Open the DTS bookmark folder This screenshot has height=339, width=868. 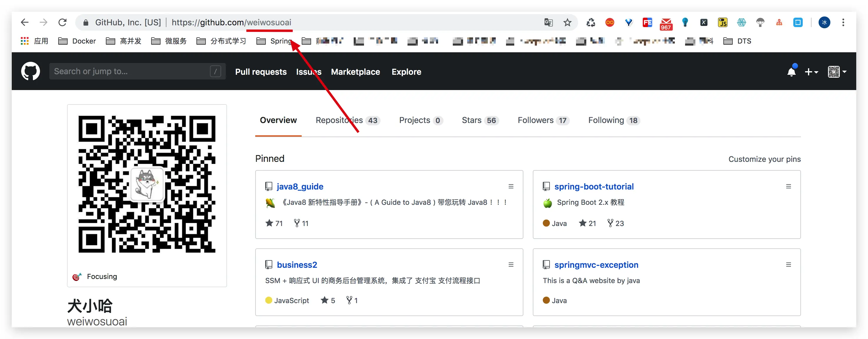pos(738,41)
